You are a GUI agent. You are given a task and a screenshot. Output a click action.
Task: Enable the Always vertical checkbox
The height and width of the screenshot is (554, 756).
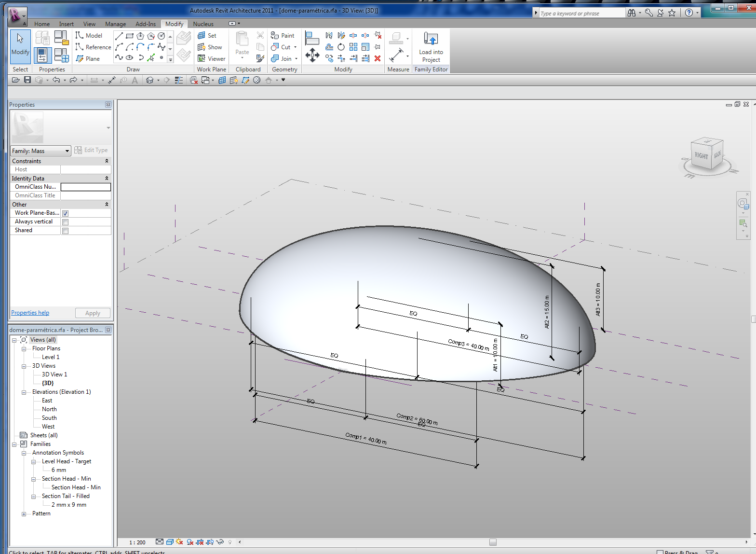(66, 222)
